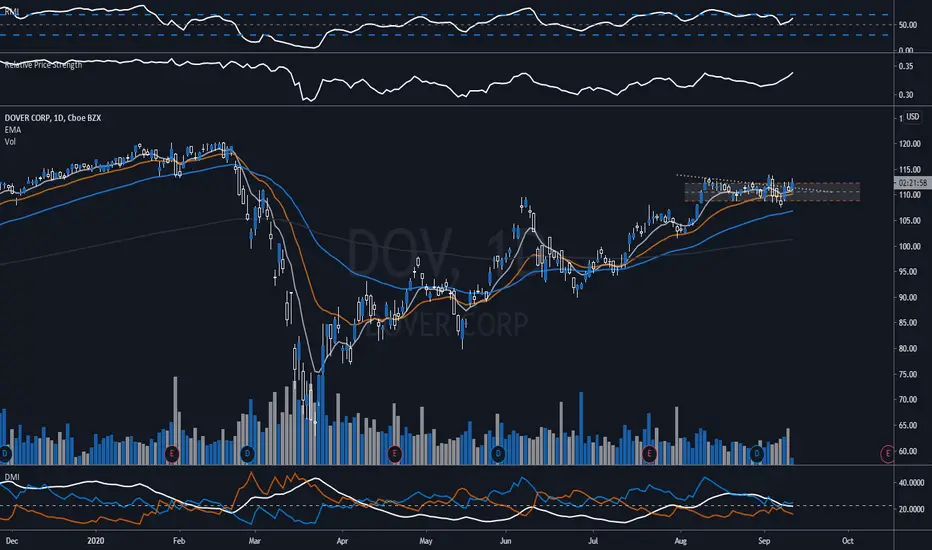This screenshot has width=932, height=550.
Task: Click the 2020 label on time axis
Action: pyautogui.click(x=96, y=541)
